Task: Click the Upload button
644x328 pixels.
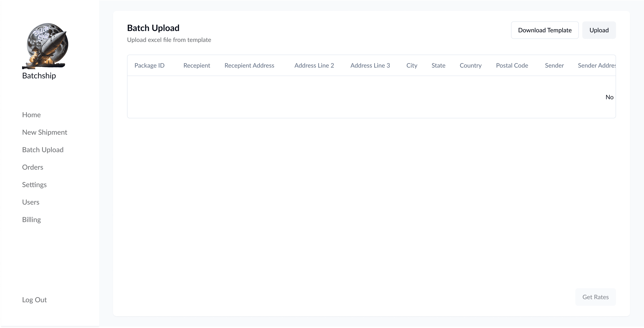Action: 599,30
